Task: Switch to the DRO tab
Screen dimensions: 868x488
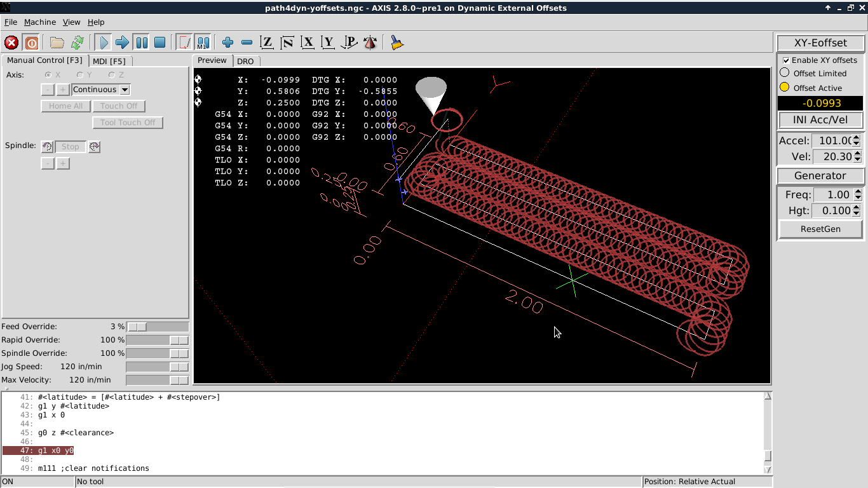Action: [245, 61]
